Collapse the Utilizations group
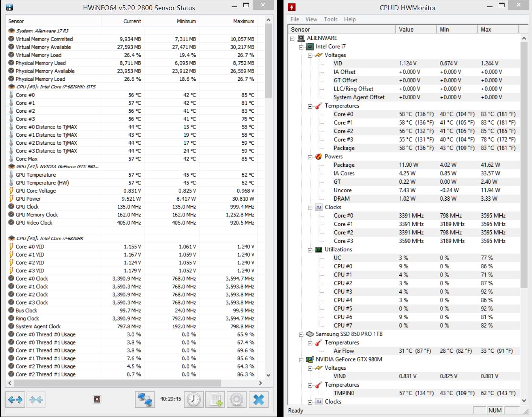 (310, 250)
